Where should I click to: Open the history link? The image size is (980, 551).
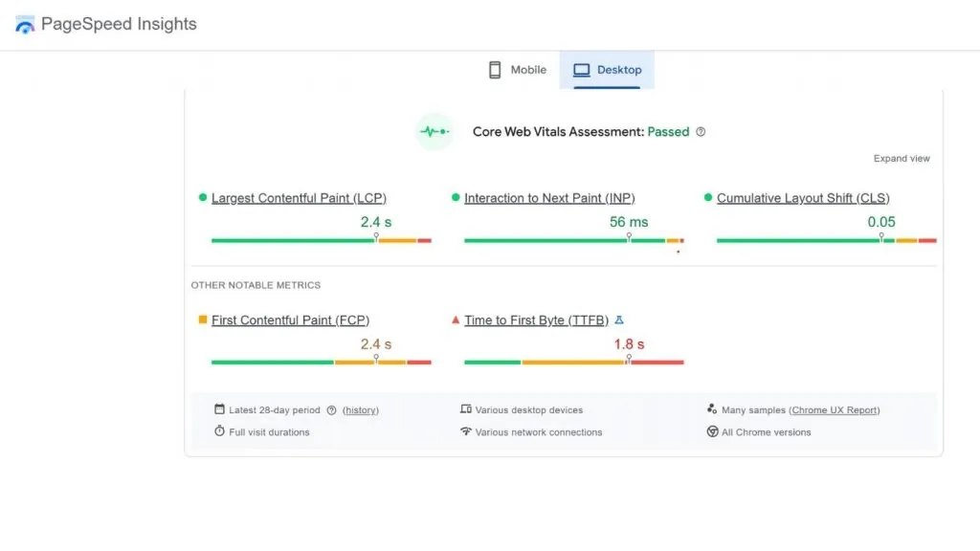pos(361,410)
